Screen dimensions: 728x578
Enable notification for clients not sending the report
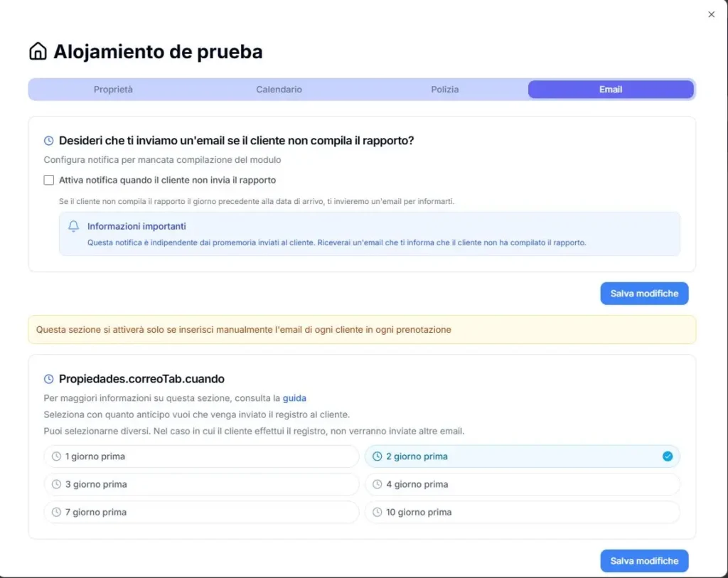click(48, 180)
